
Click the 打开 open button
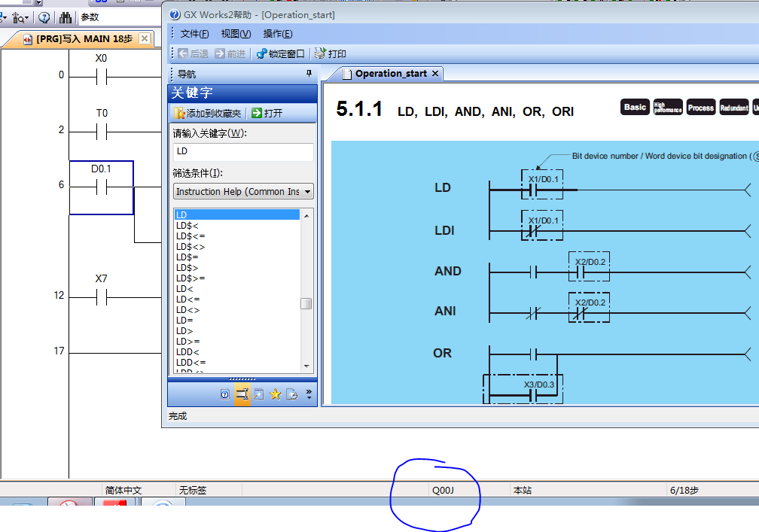click(x=267, y=113)
